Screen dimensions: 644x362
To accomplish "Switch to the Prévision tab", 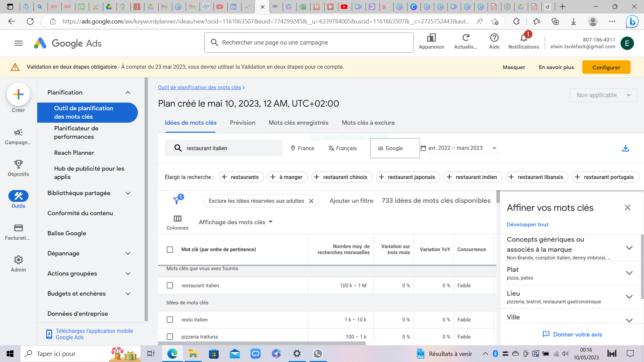I will pyautogui.click(x=243, y=123).
